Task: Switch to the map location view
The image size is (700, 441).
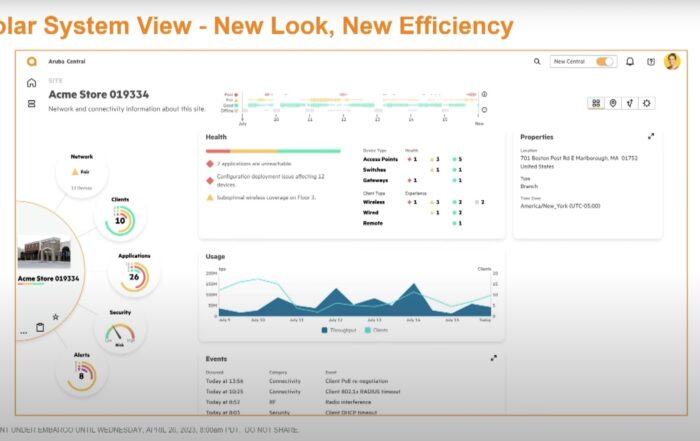Action: tap(613, 103)
